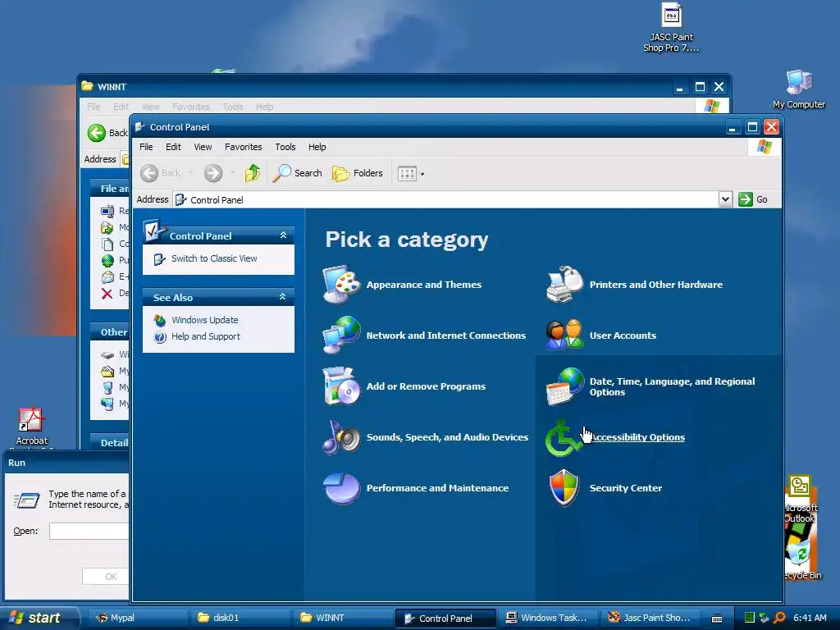Screen dimensions: 840x630
Task: Select Recycle Bin desktop icon
Action: (x=801, y=559)
